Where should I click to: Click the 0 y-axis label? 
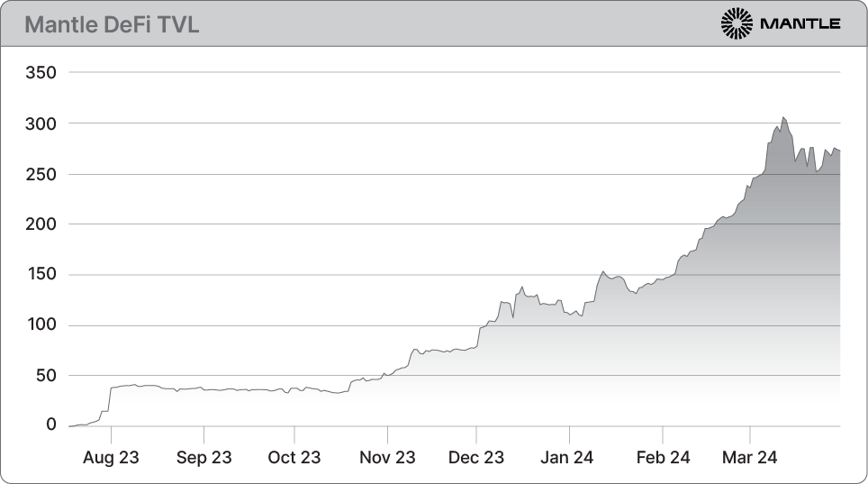[51, 425]
